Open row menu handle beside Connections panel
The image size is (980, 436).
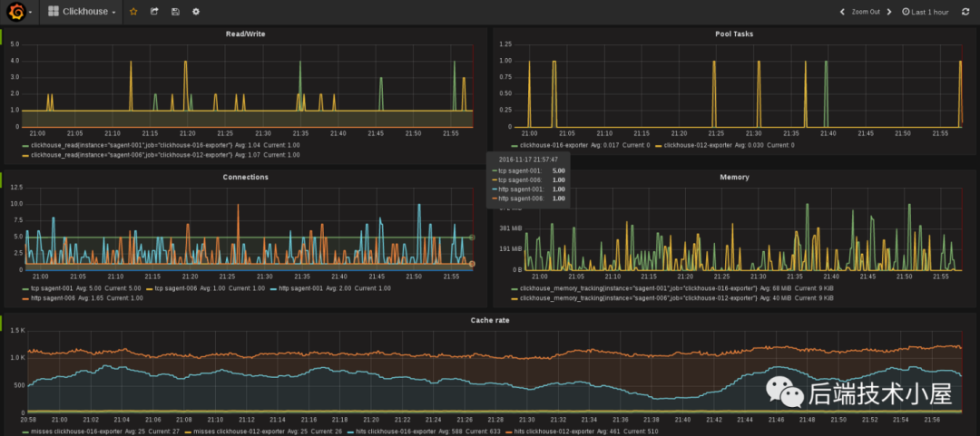tap(1, 179)
